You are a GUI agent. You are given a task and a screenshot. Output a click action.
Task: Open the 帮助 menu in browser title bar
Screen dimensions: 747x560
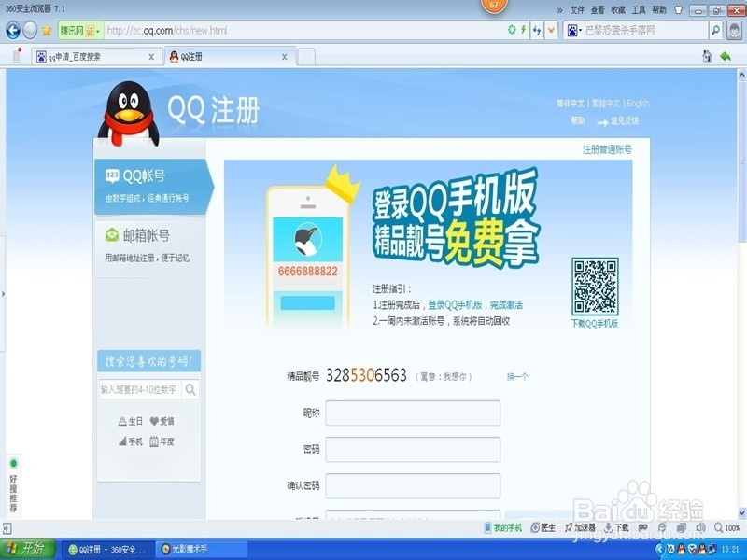pos(659,10)
